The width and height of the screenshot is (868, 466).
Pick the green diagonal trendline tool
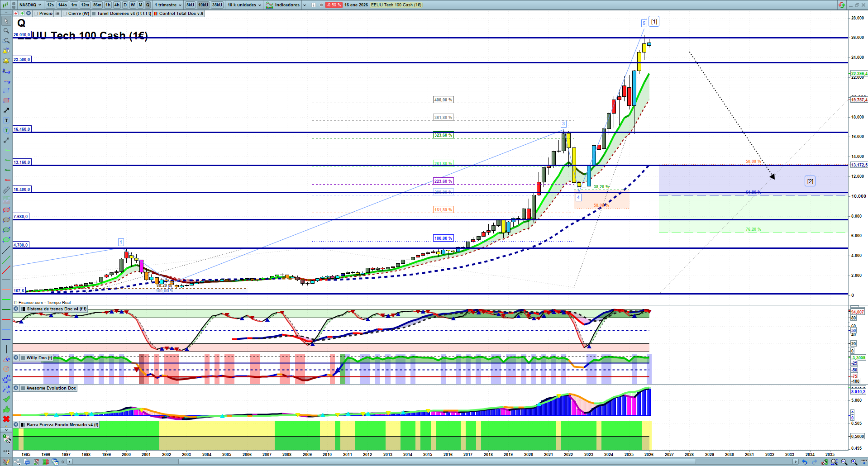point(6,260)
